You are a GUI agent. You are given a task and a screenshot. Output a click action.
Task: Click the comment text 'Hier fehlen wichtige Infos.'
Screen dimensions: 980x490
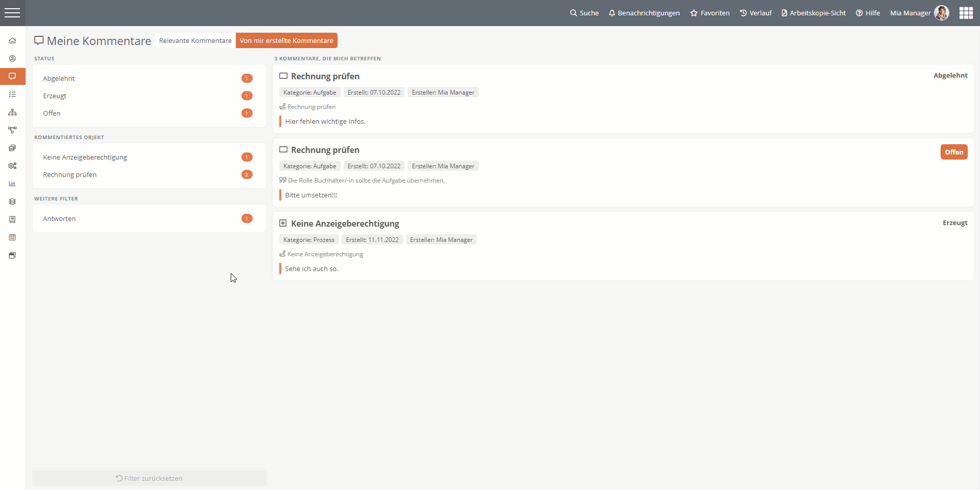pyautogui.click(x=325, y=121)
